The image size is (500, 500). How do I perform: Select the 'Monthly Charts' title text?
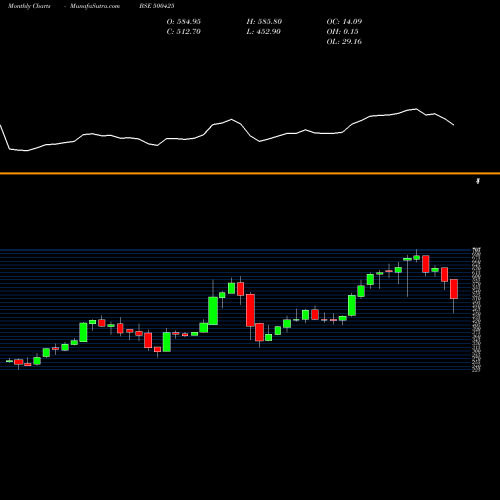pos(29,6)
